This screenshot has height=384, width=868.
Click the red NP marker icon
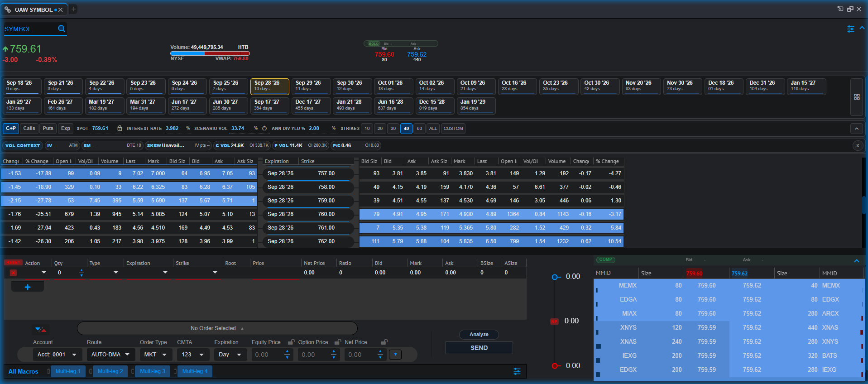point(554,321)
